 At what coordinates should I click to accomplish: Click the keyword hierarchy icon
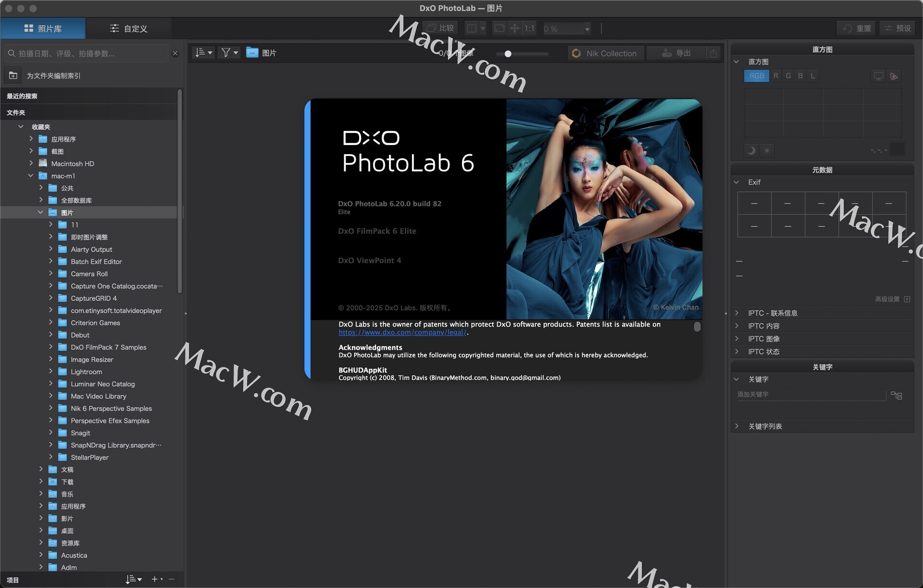(896, 395)
